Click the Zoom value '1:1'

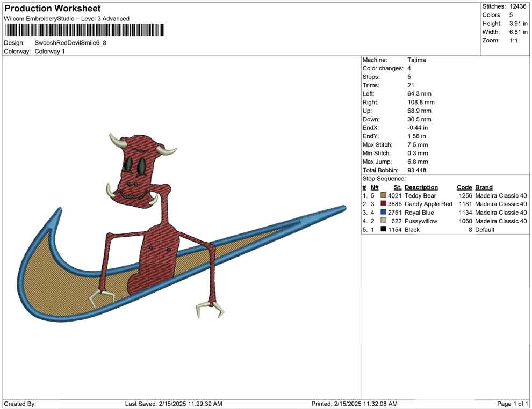(x=514, y=40)
